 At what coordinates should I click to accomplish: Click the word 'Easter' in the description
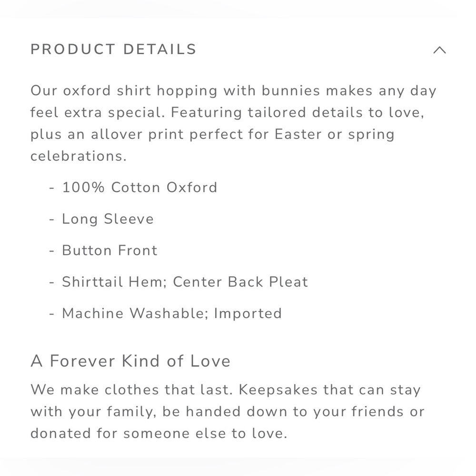point(298,134)
